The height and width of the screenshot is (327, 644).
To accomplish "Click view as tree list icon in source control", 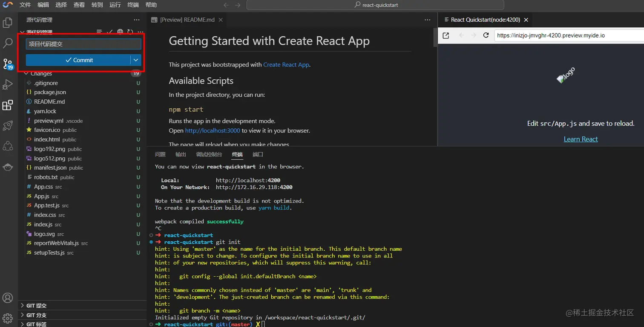I will (x=99, y=32).
